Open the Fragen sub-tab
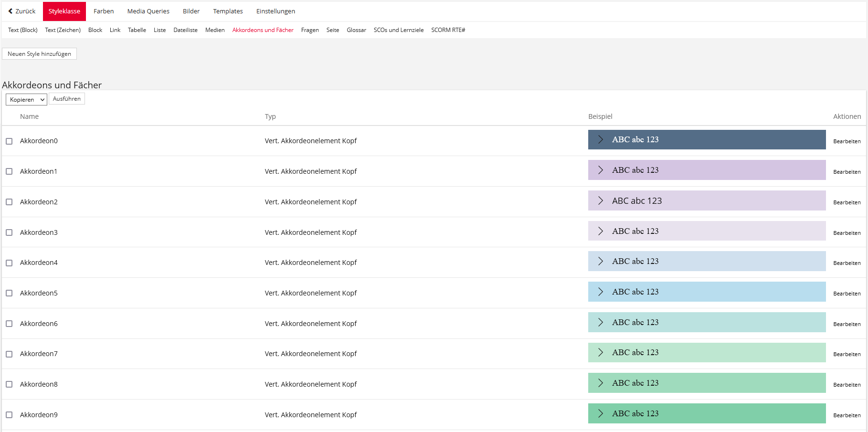 (310, 30)
